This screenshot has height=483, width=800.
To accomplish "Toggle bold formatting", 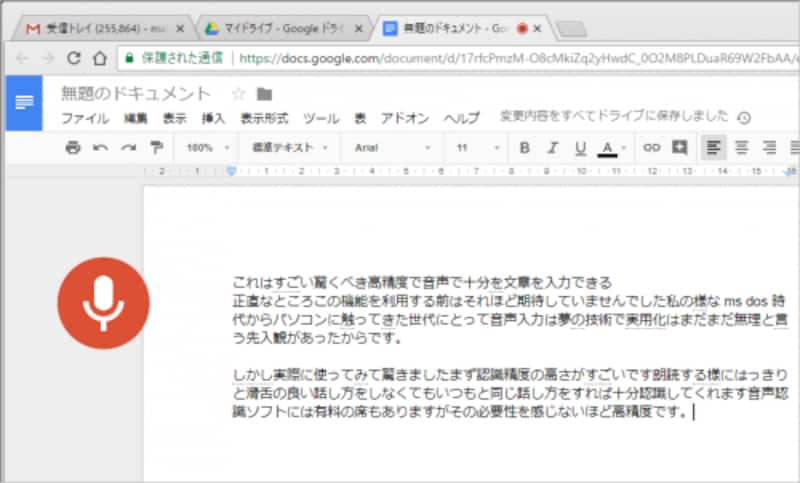I will (524, 148).
